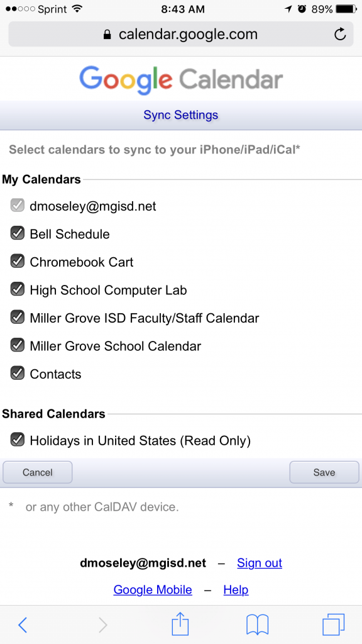Tap the calendar.google.com address field
The height and width of the screenshot is (644, 362).
tap(180, 34)
